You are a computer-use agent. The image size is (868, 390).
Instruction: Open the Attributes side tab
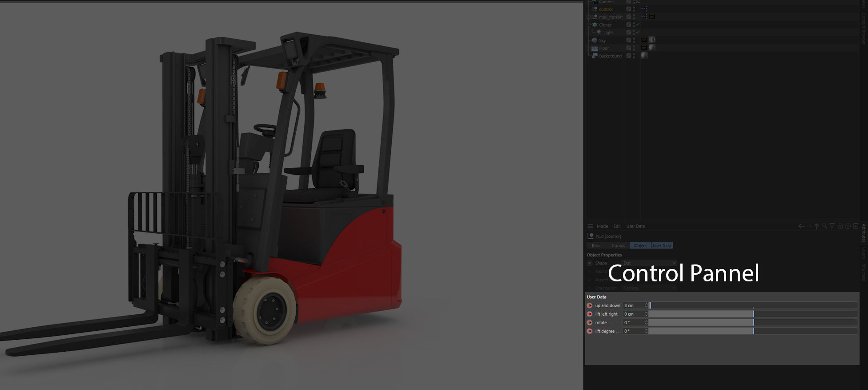pos(864,233)
